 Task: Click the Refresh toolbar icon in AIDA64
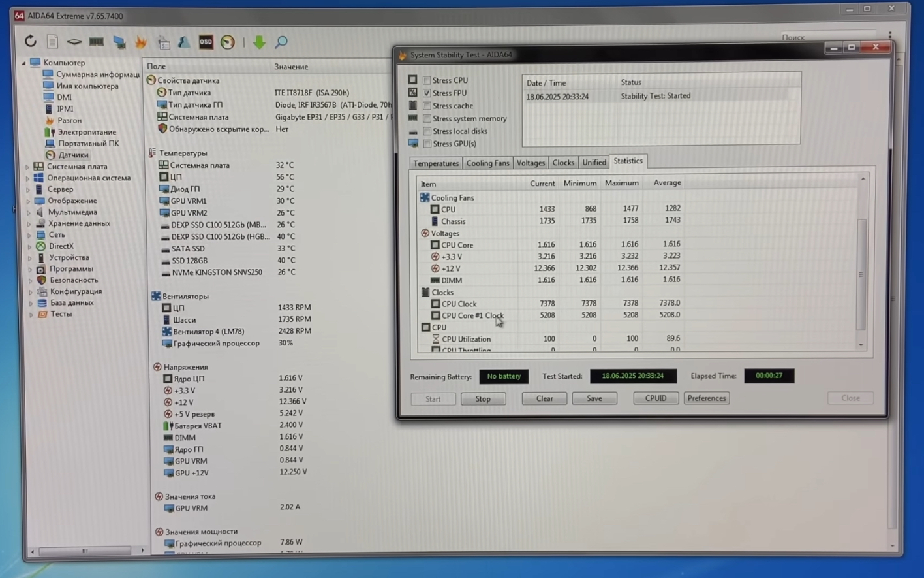[31, 41]
